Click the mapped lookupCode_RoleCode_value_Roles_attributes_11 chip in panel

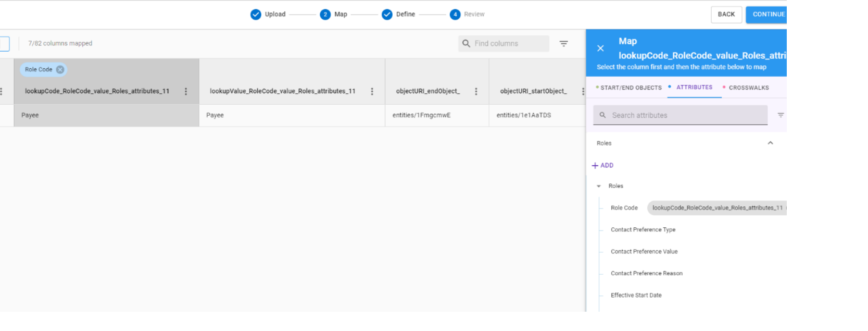[x=717, y=208]
